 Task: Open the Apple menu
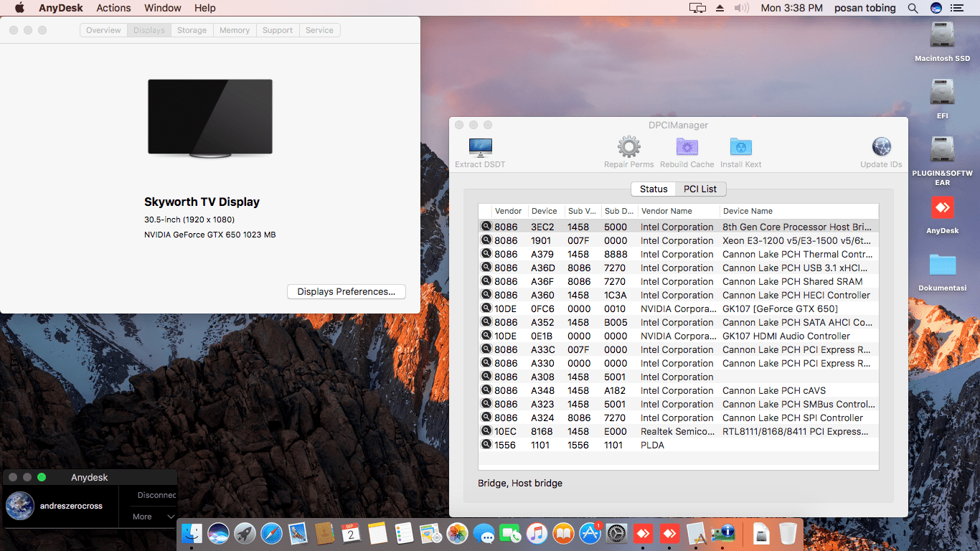click(x=19, y=8)
